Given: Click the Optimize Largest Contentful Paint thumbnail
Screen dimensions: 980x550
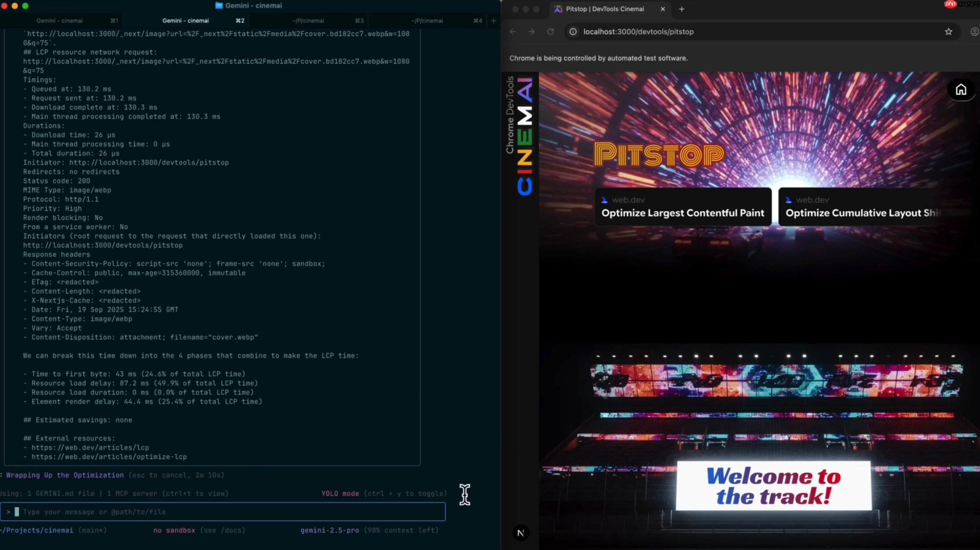Looking at the screenshot, I should click(683, 207).
